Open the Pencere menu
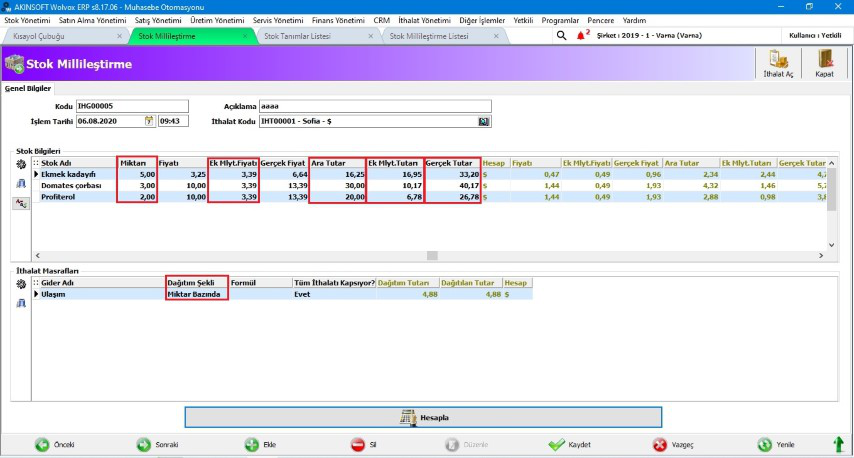The image size is (854, 458). [600, 20]
